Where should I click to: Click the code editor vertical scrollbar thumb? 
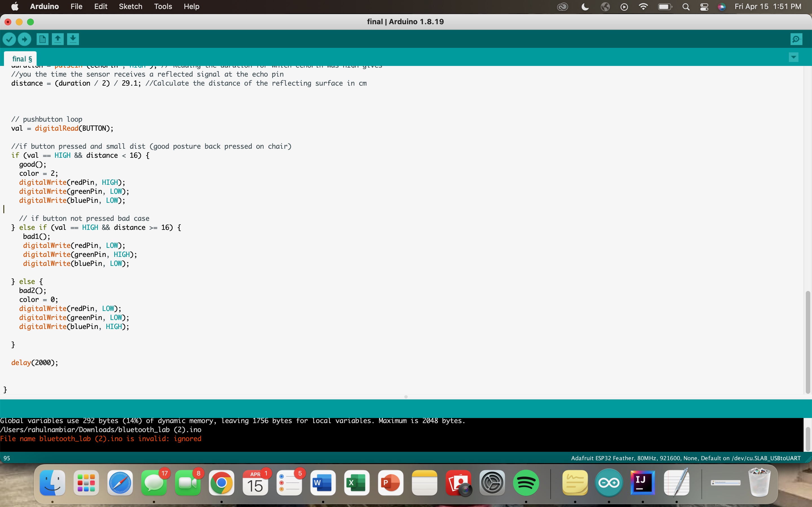pos(808,342)
